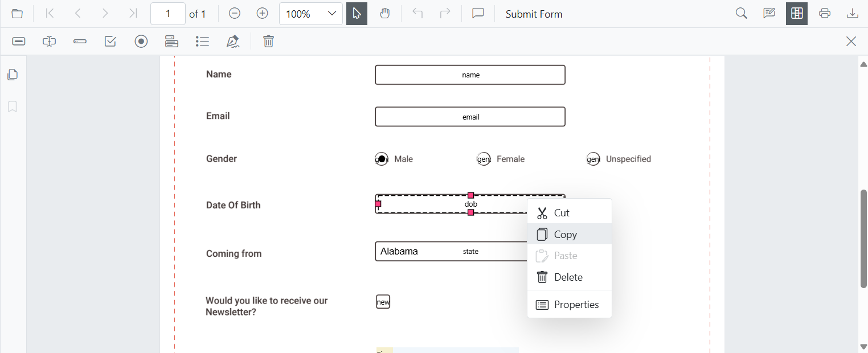Click the Date Of Birth label
Screen dimensions: 868x353
[233, 205]
